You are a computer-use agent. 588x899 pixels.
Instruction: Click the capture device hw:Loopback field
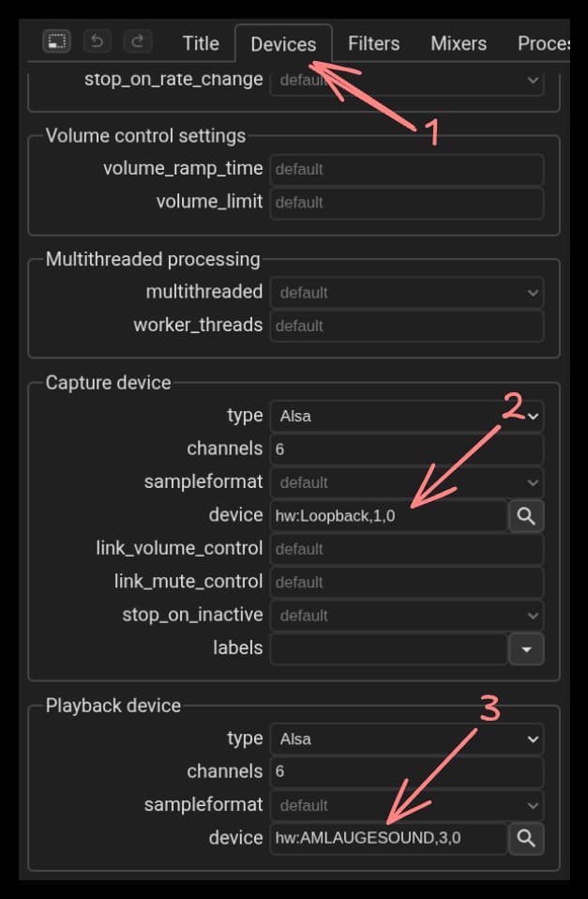point(388,516)
